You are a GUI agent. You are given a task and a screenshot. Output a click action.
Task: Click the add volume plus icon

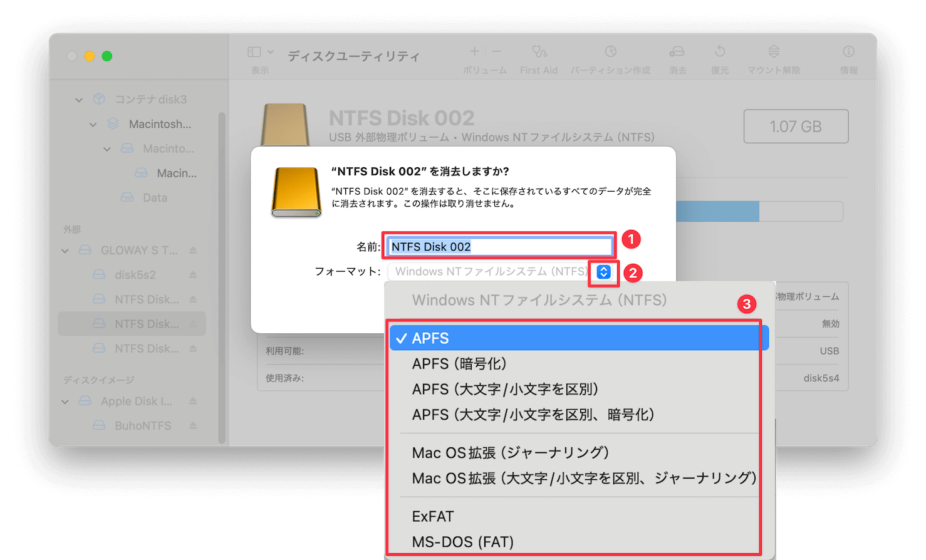[475, 51]
